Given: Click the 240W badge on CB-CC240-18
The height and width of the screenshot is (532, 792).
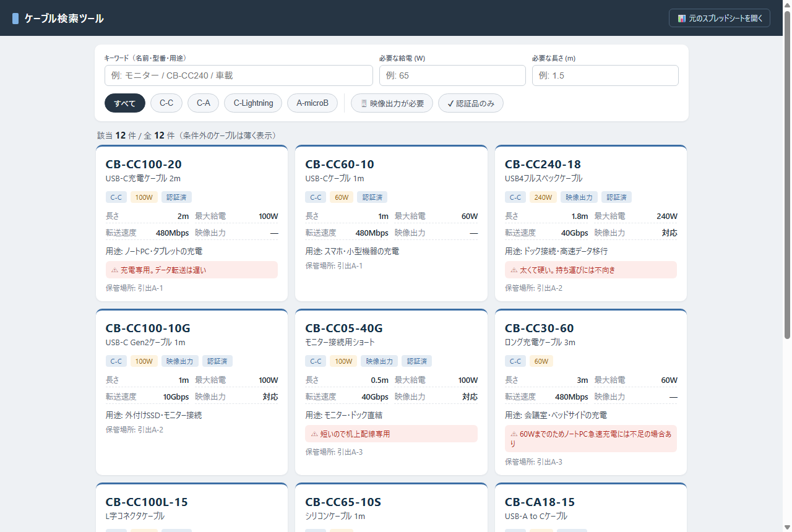Looking at the screenshot, I should (x=543, y=197).
